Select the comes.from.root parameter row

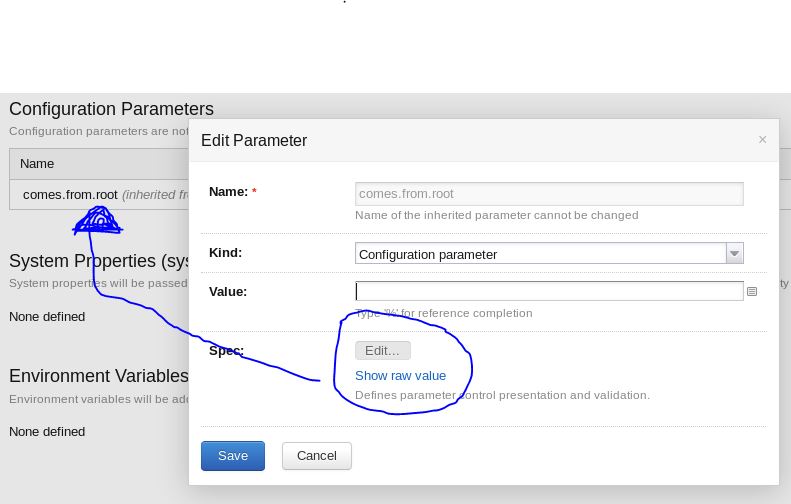71,195
